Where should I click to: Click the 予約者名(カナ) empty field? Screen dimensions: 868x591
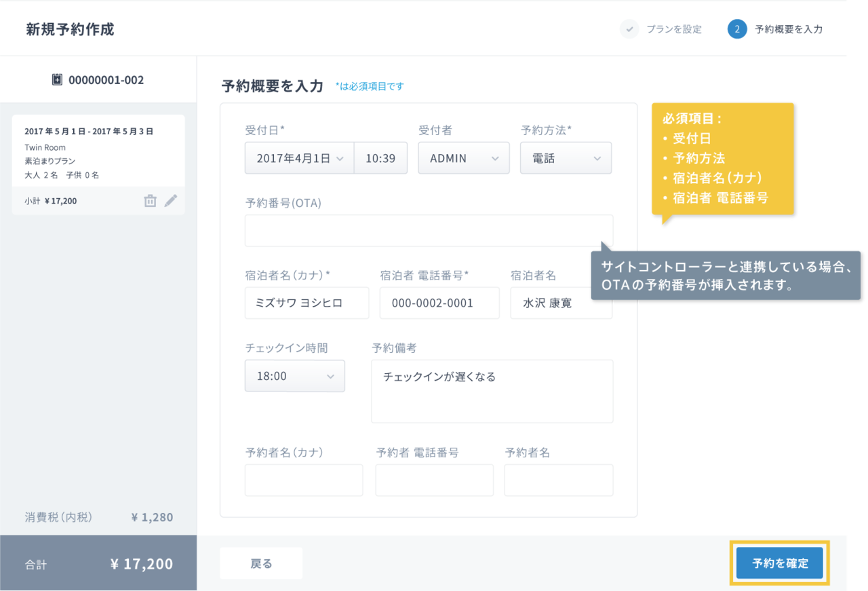tap(304, 480)
